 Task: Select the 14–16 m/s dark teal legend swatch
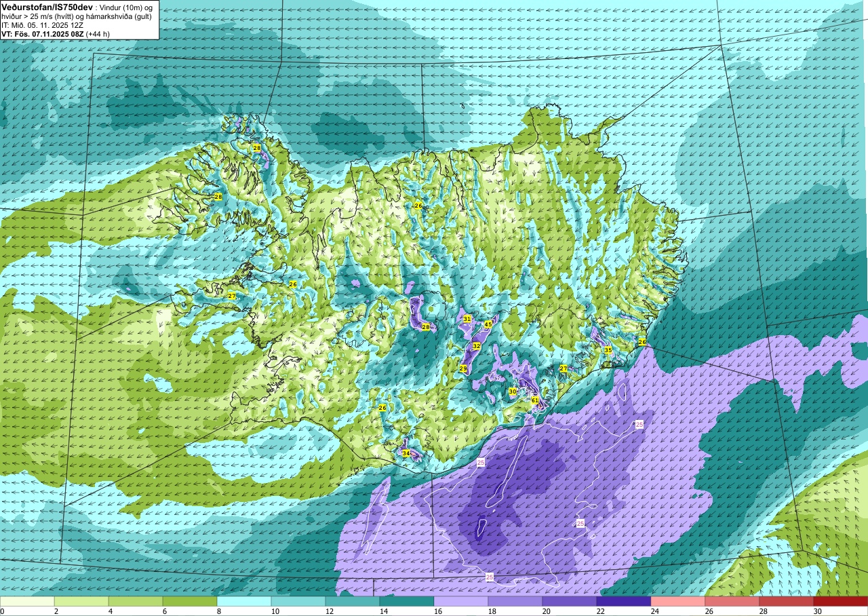[x=407, y=601]
